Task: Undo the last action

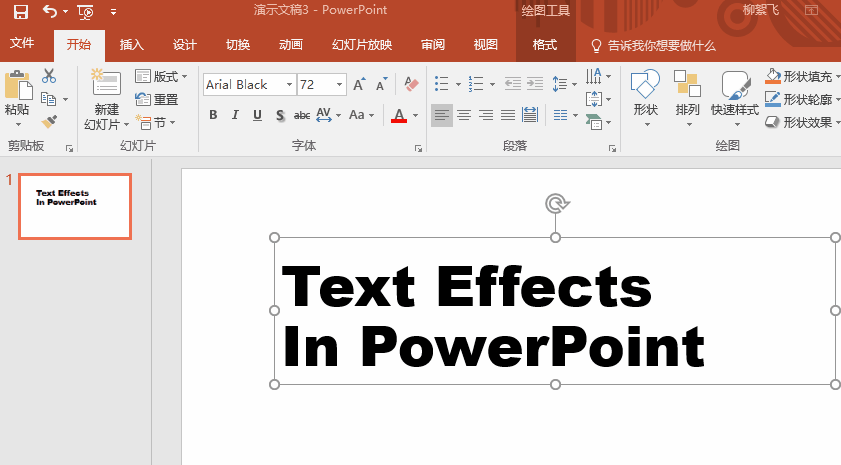Action: pyautogui.click(x=50, y=11)
